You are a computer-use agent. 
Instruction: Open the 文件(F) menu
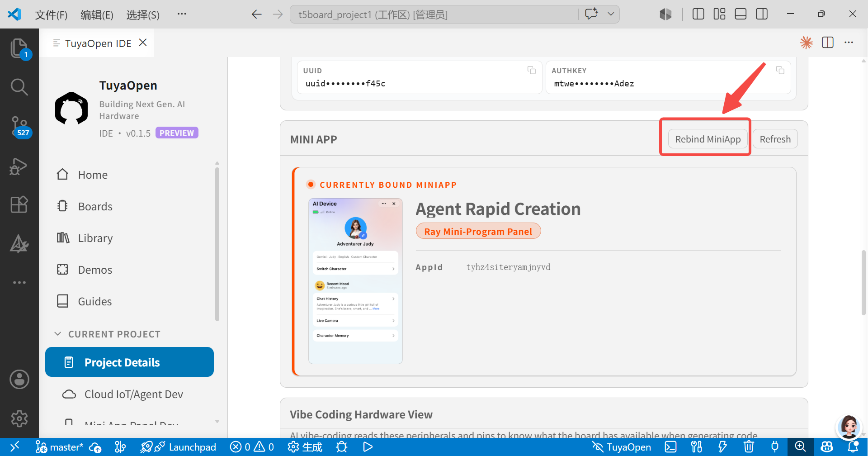tap(51, 15)
